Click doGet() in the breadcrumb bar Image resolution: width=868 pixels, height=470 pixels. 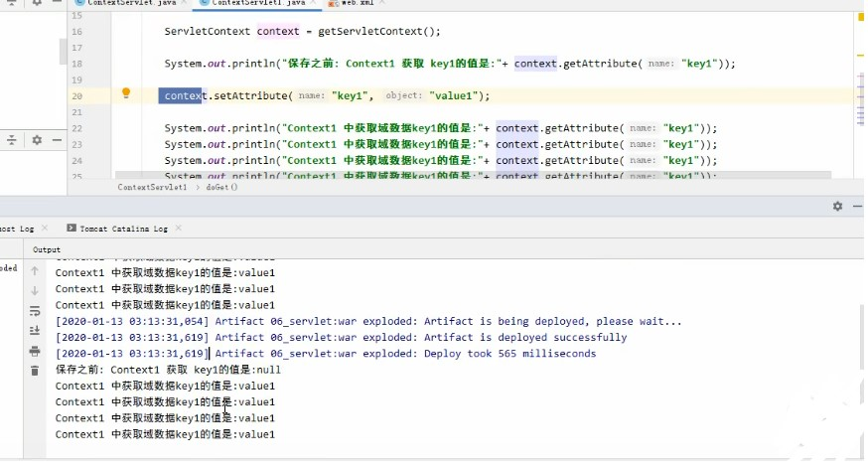(x=221, y=187)
